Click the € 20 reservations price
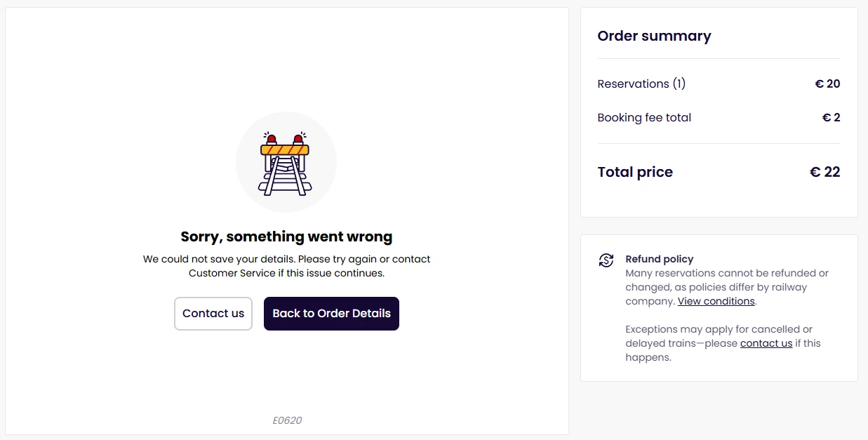The width and height of the screenshot is (868, 440). coord(827,84)
